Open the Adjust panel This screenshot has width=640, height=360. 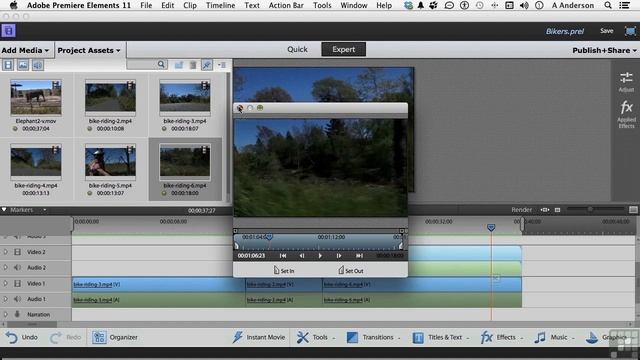tap(626, 82)
